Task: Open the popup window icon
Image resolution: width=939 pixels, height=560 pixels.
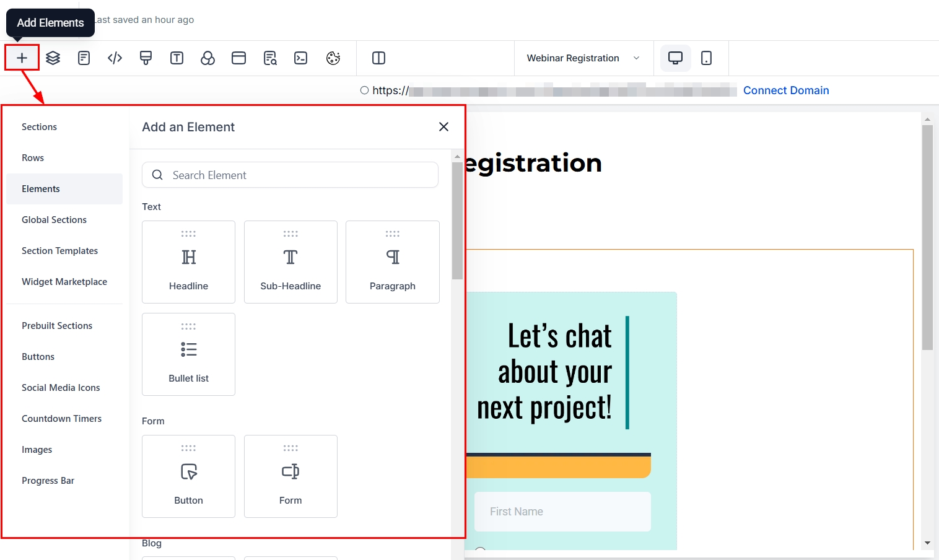Action: (238, 58)
